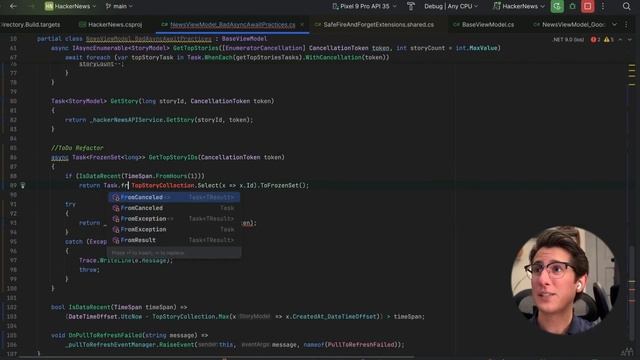The image size is (640, 360).
Task: Choose FromResult completion suggestion
Action: [174, 240]
